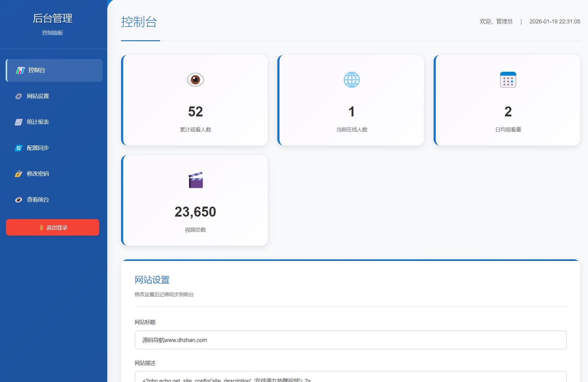588x382 pixels.
Task: Click the 23,650 视频总数 stat card
Action: click(x=194, y=200)
